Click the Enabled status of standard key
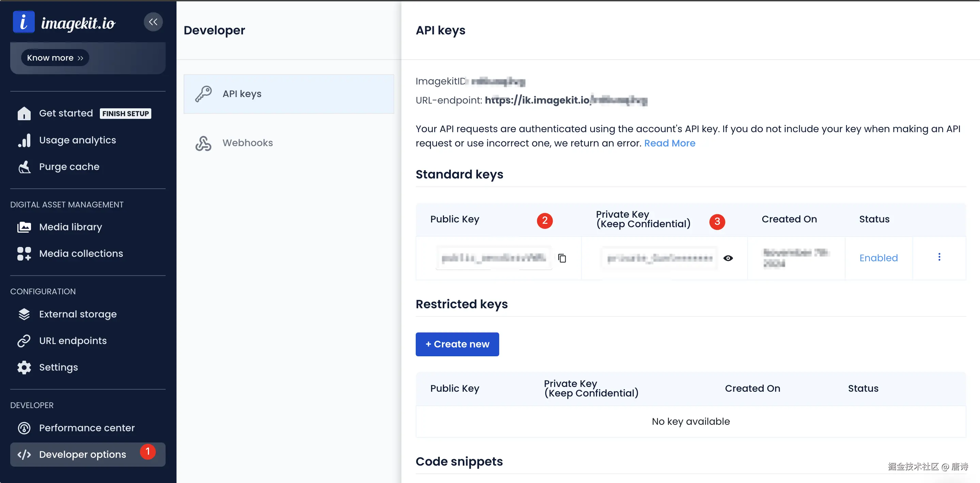 [878, 258]
